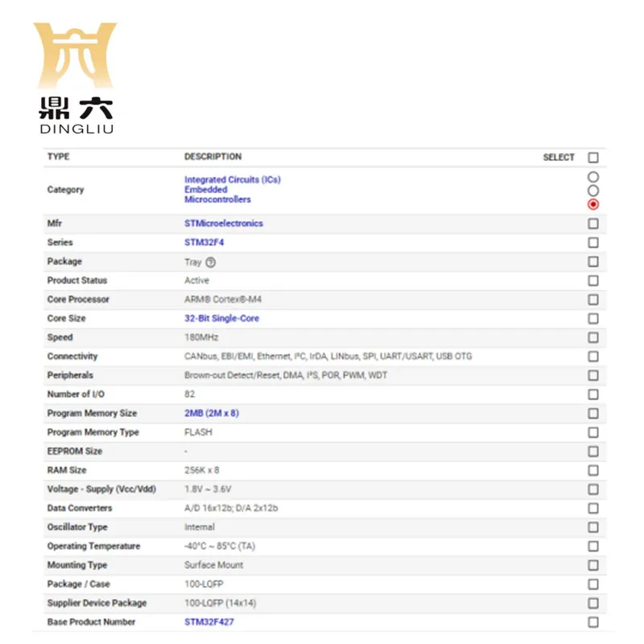Viewport: 644px width, 644px height.
Task: Click the 82 I/O count value
Action: point(189,394)
